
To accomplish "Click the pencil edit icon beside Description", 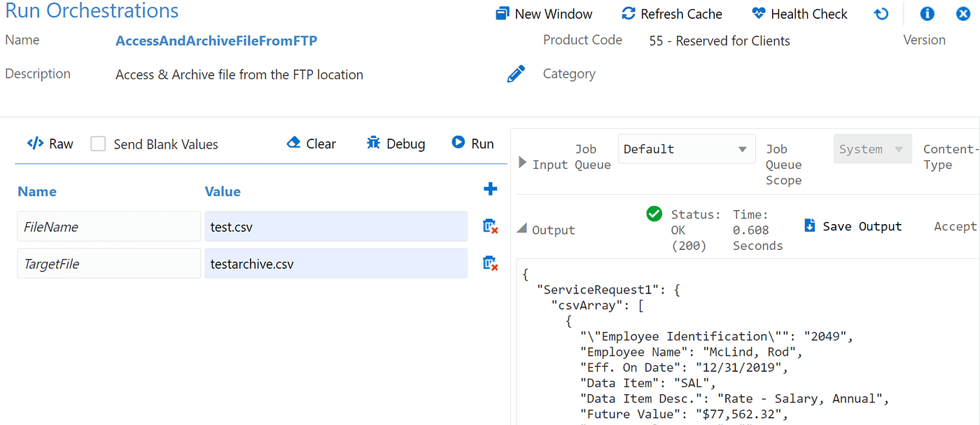I will (516, 74).
